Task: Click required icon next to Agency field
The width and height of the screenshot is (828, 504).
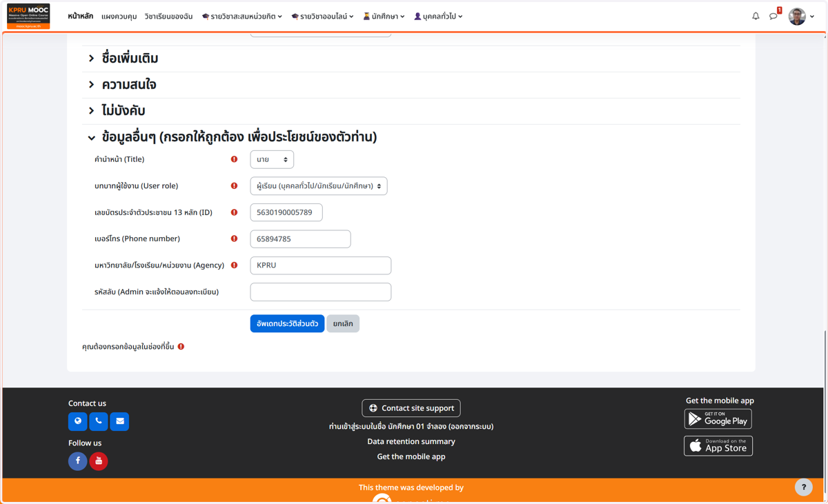Action: [234, 265]
